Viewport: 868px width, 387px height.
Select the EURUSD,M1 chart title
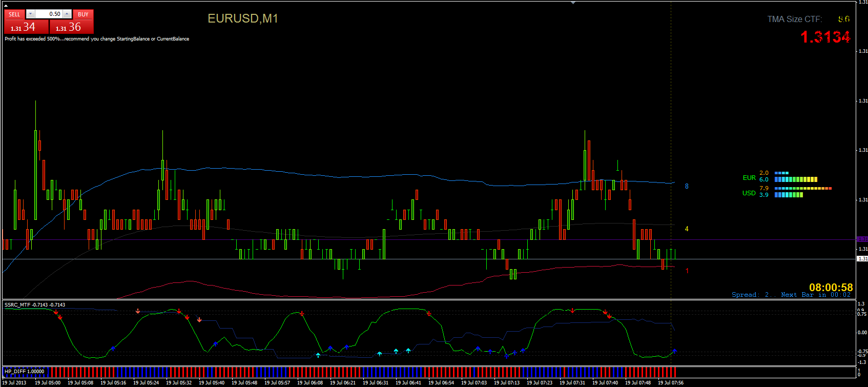point(243,18)
